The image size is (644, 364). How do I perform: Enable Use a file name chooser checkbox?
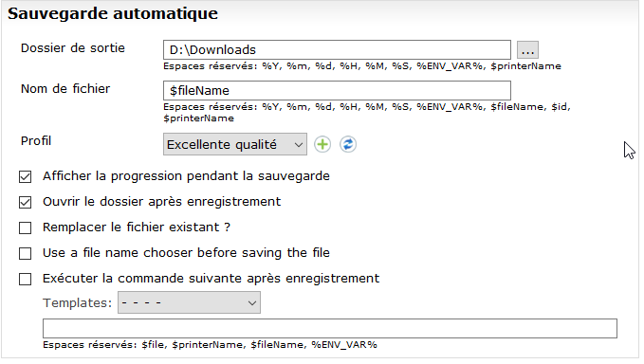(25, 254)
